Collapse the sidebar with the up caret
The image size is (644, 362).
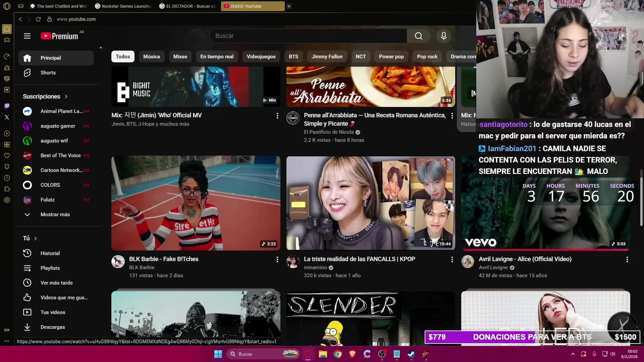click(x=101, y=48)
